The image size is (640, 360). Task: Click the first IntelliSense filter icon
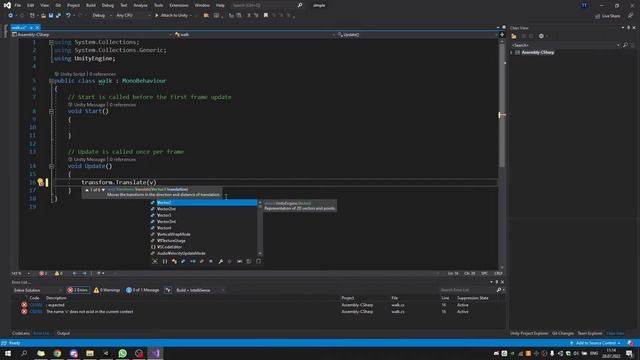[155, 261]
